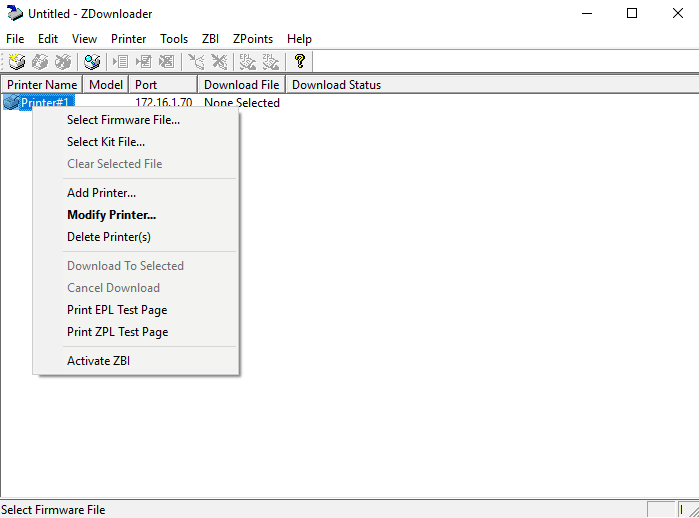
Task: Open the Printer menu in menu bar
Action: point(128,38)
